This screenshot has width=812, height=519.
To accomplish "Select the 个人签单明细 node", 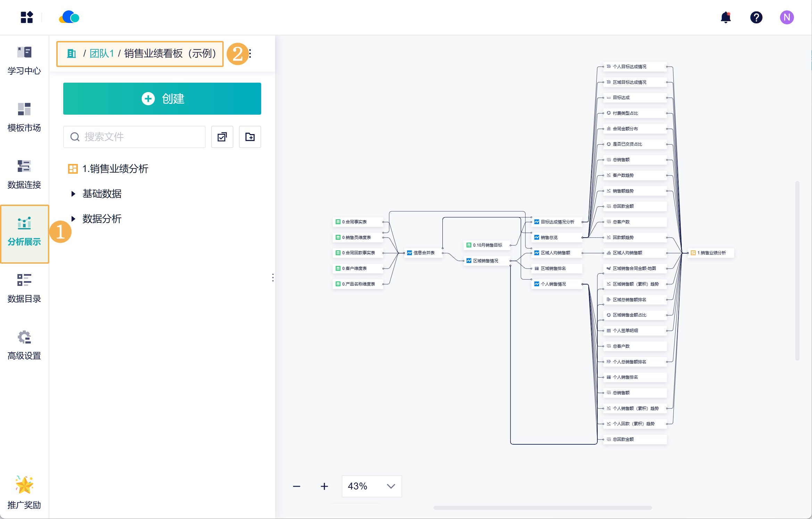I will coord(635,331).
